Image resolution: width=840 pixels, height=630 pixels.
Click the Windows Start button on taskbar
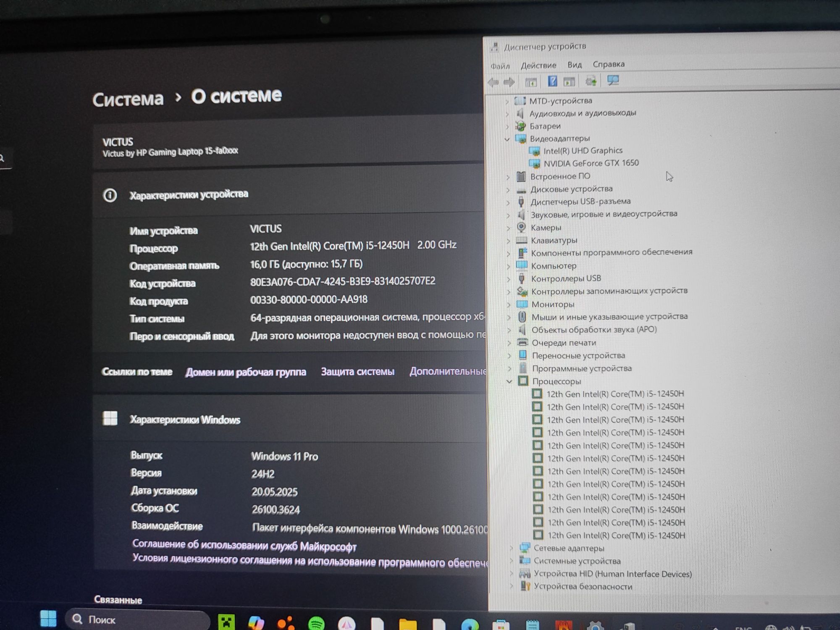click(x=48, y=619)
